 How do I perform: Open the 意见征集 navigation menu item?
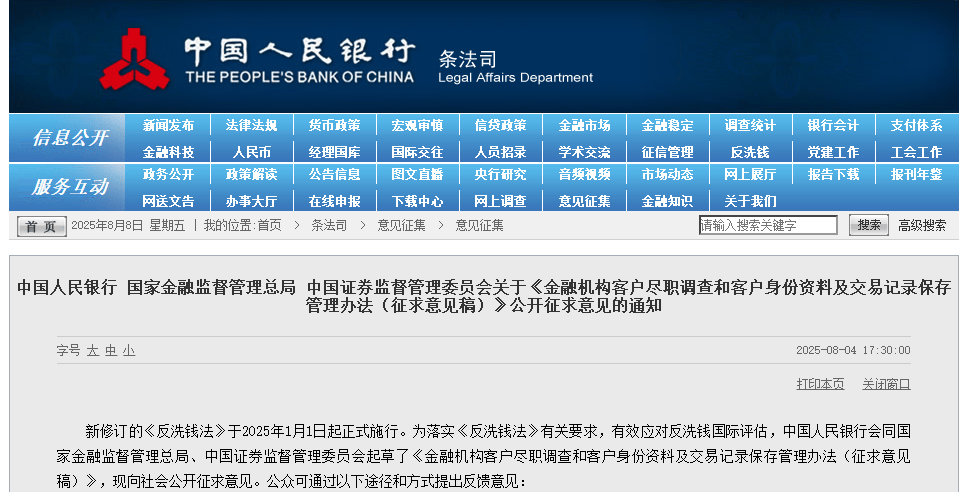pos(584,201)
